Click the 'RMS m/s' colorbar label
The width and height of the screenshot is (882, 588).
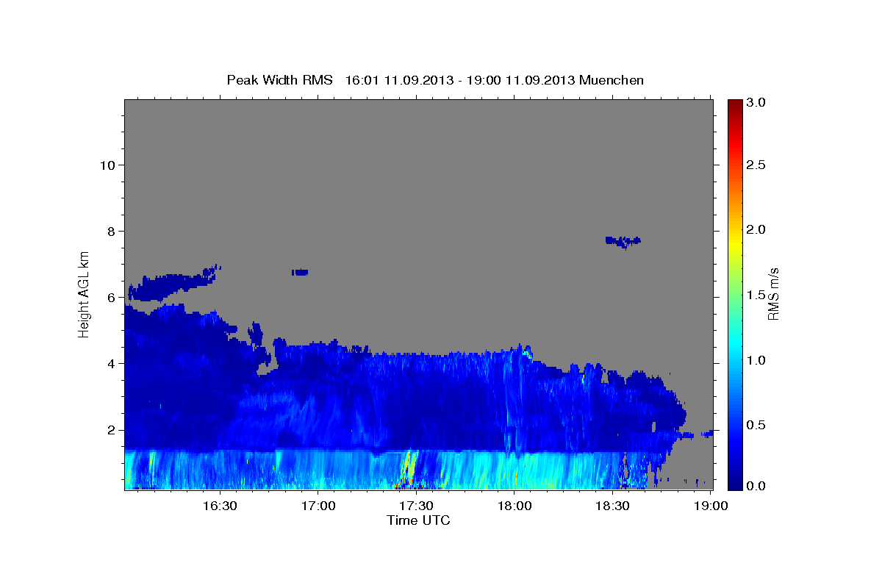(773, 295)
